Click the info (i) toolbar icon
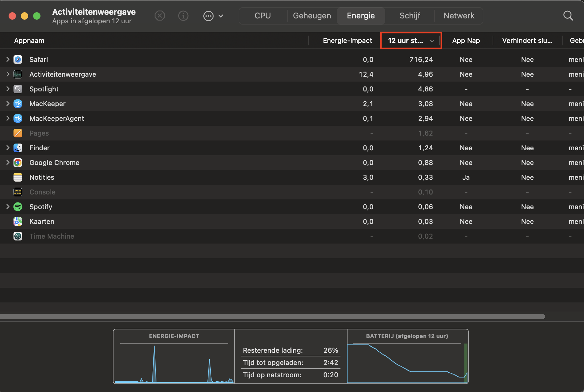Screen dimensions: 584x392 coord(183,16)
